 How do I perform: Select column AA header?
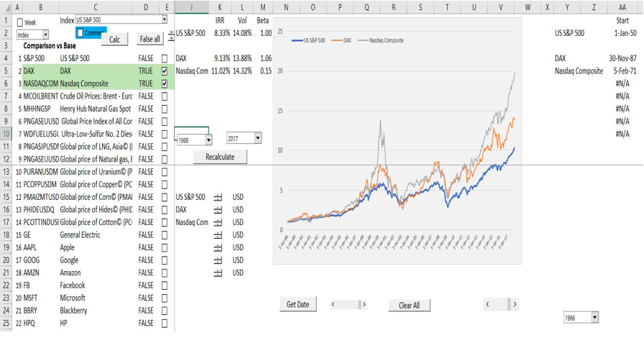622,7
